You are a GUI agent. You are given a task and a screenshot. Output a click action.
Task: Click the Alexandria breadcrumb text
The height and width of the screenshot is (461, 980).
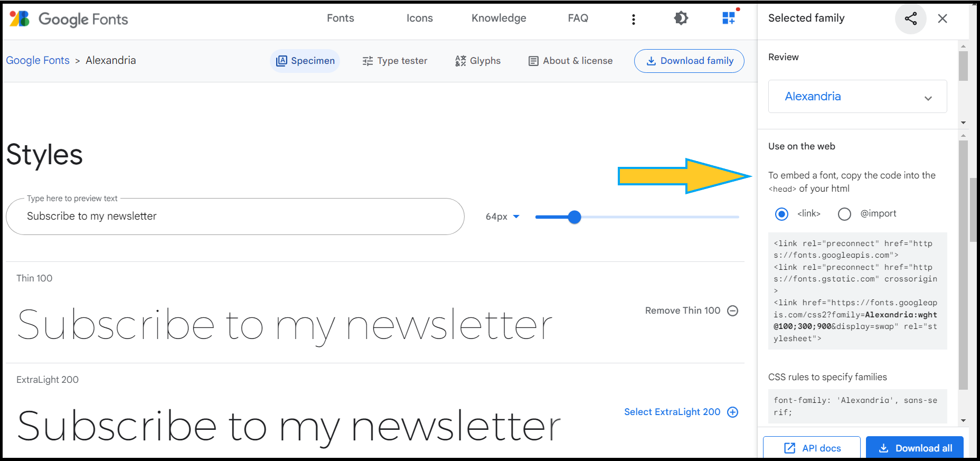111,60
